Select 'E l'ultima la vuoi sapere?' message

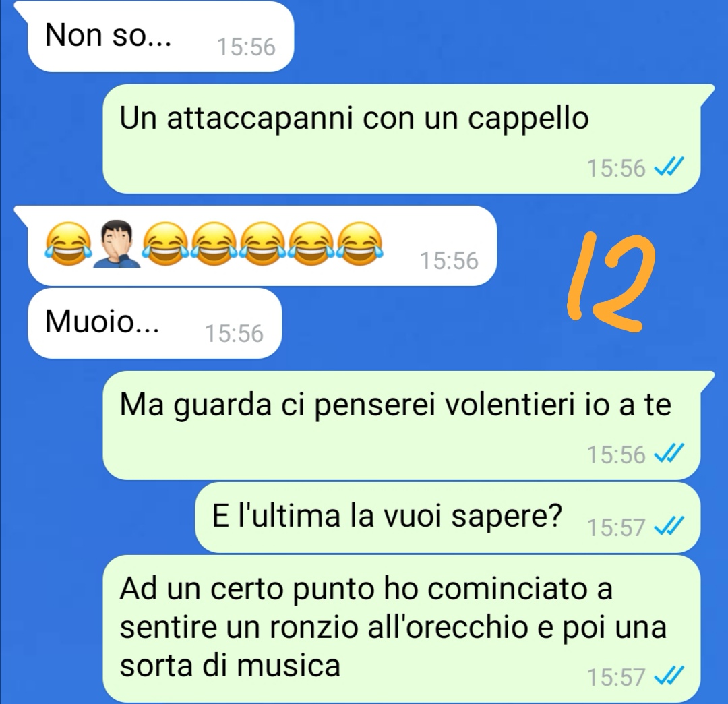[447, 517]
